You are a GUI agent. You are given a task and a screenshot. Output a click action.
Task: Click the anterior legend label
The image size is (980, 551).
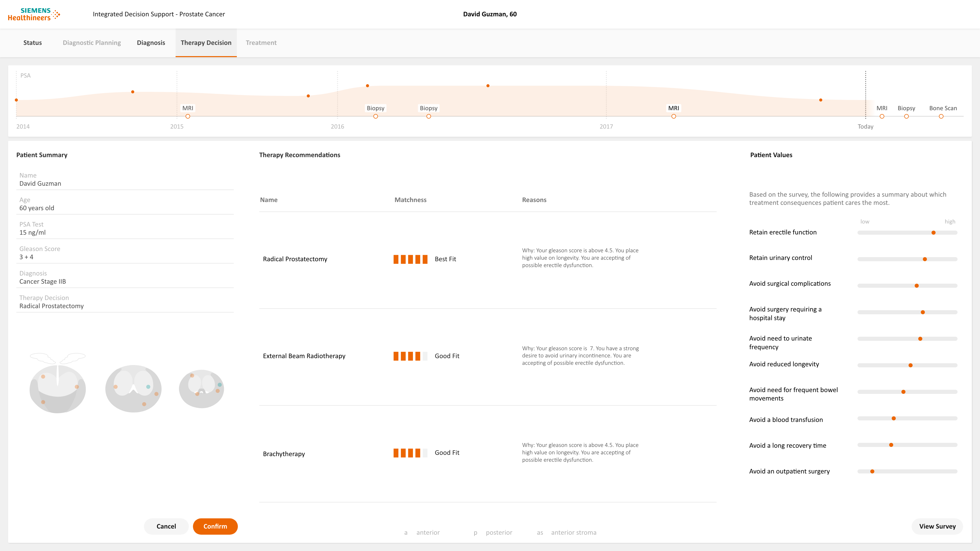pyautogui.click(x=428, y=532)
